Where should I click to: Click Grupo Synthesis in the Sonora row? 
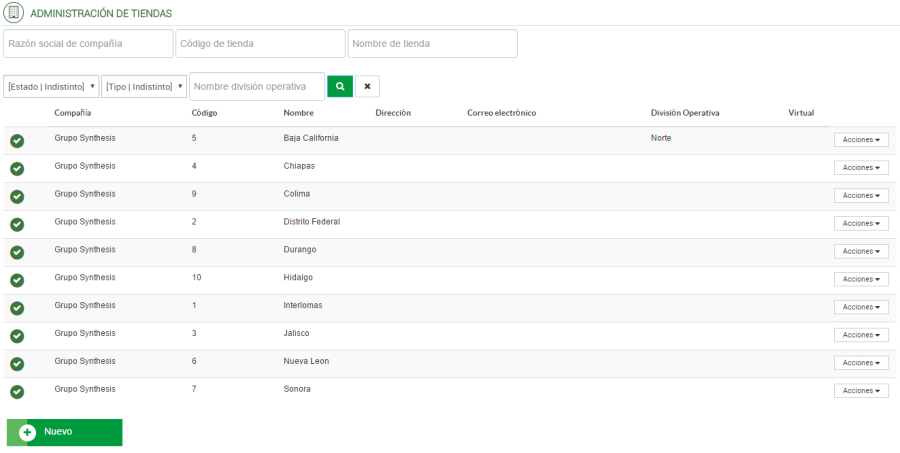85,389
